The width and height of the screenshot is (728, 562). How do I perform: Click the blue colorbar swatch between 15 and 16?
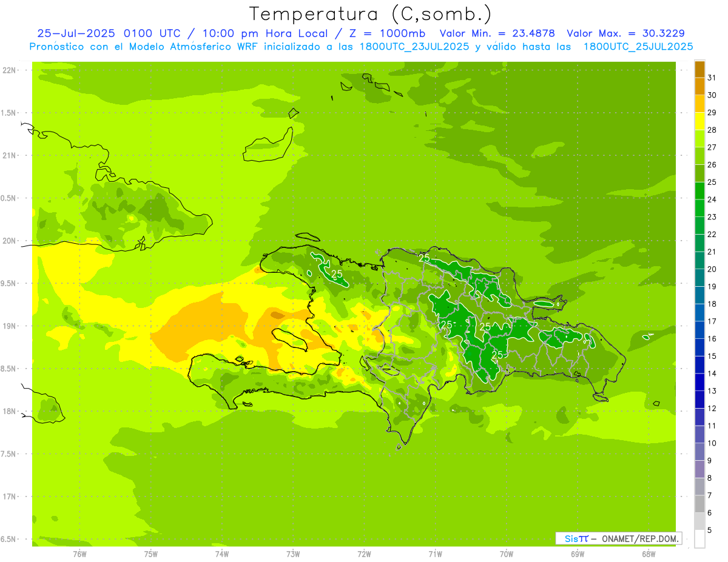coord(699,347)
